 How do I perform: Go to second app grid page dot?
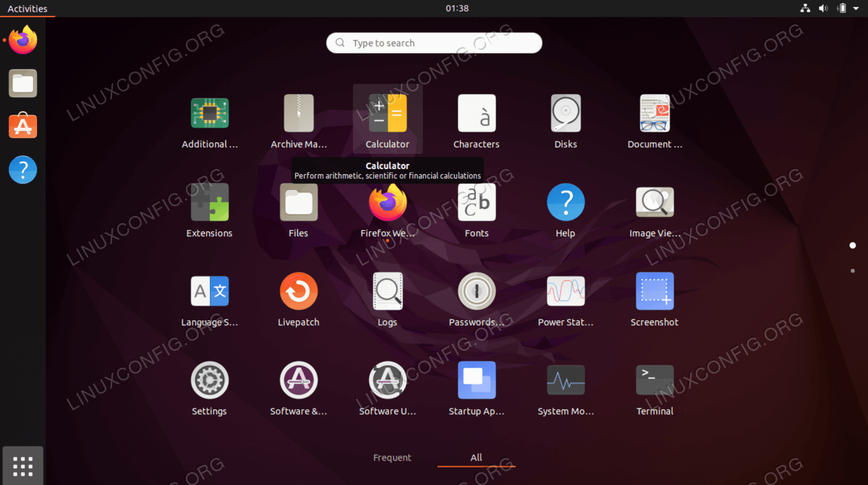[853, 270]
